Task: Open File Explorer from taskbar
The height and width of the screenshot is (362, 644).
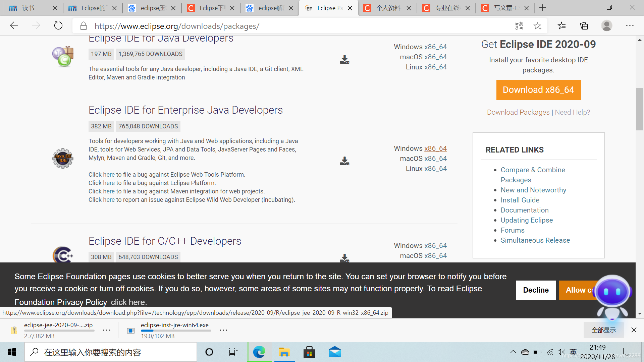Action: (x=284, y=352)
